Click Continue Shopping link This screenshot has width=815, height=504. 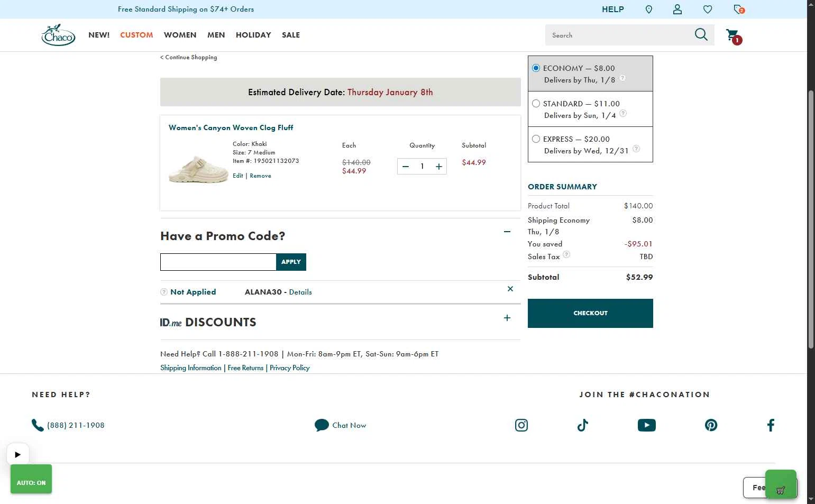tap(189, 57)
